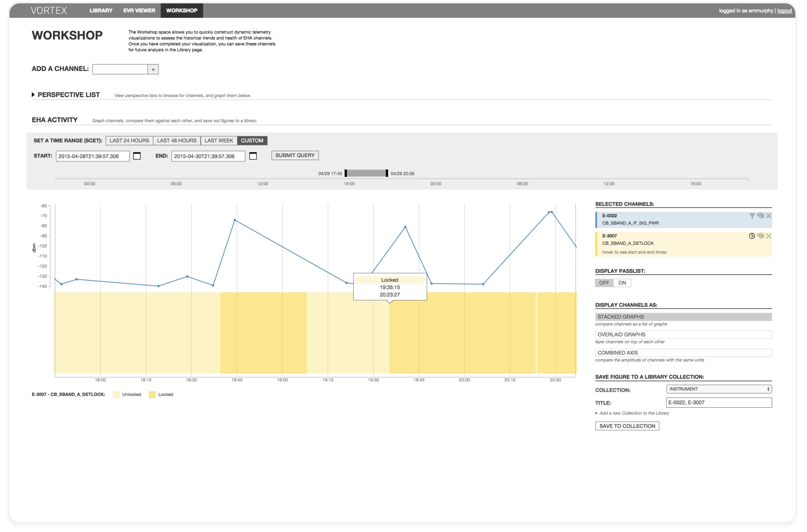This screenshot has height=532, width=807.
Task: Expand Add a new Collection to the Library
Action: click(x=632, y=413)
